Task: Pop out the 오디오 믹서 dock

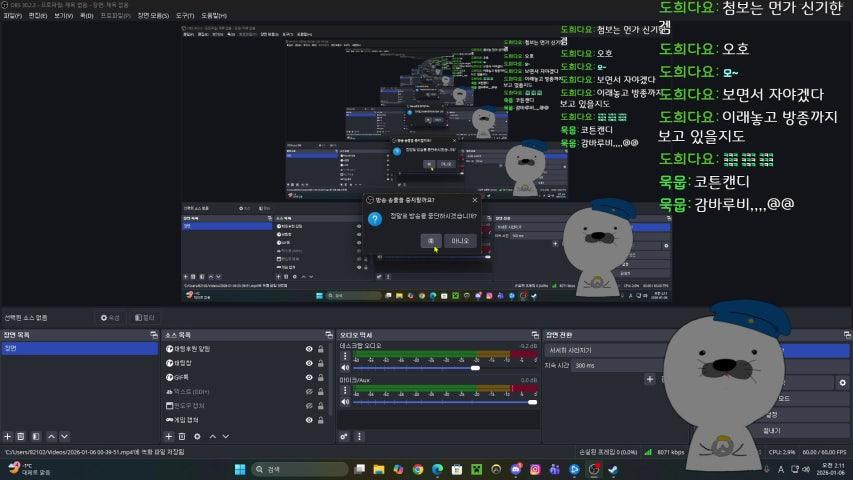Action: [x=536, y=334]
